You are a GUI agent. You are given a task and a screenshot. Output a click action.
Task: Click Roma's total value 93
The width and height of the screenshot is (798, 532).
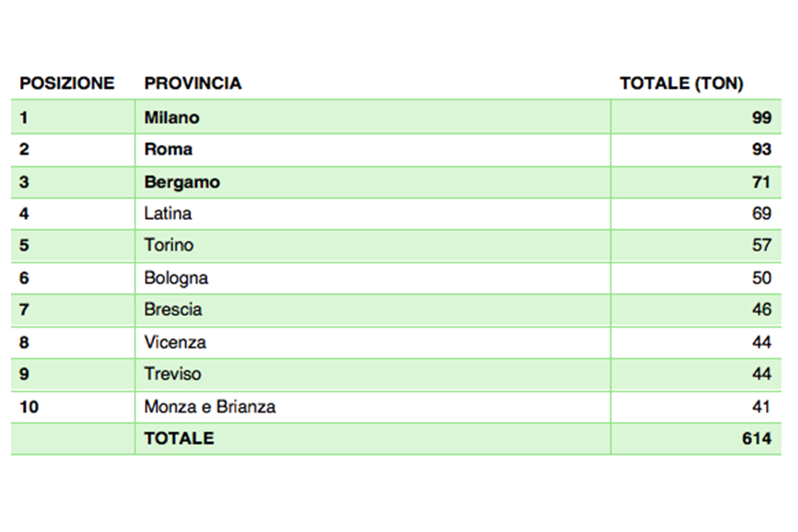761,149
